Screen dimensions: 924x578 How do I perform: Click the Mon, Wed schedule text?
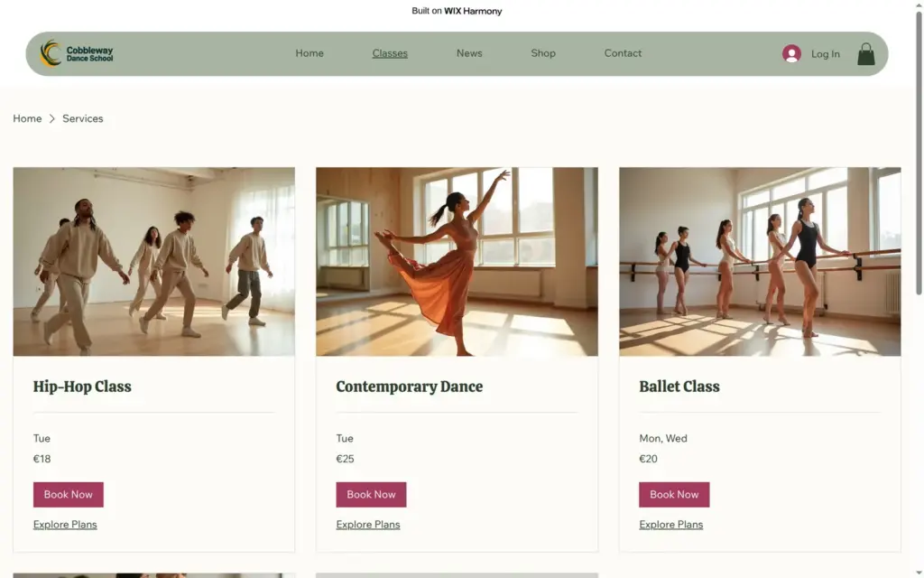(x=663, y=438)
